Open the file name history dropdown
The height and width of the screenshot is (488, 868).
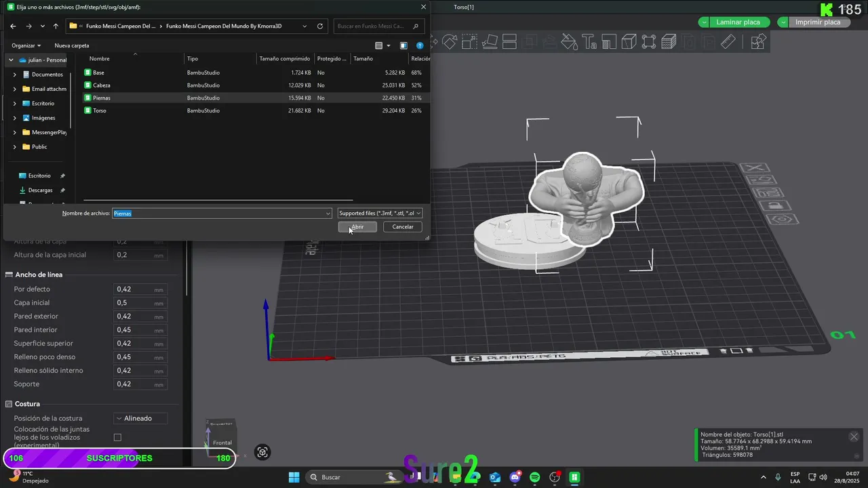328,213
